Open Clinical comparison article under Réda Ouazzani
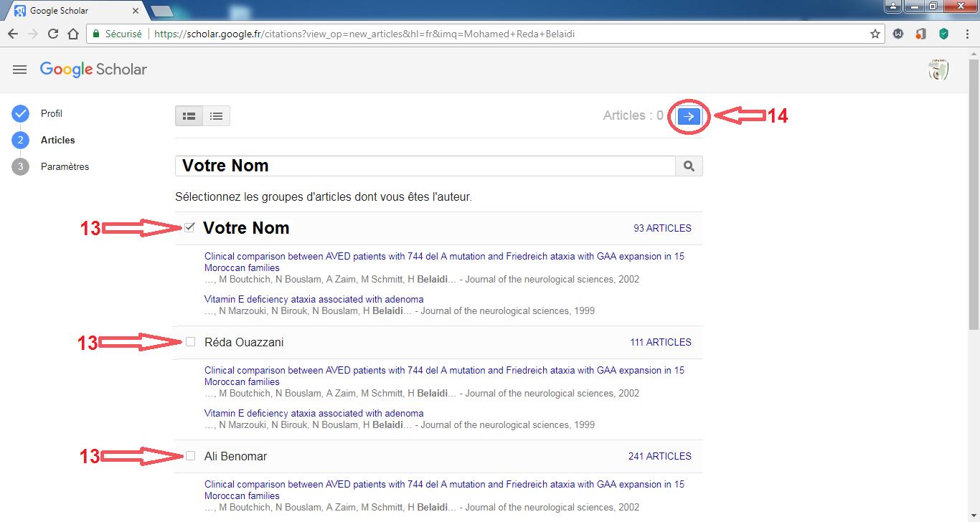The width and height of the screenshot is (980, 522). [x=444, y=376]
